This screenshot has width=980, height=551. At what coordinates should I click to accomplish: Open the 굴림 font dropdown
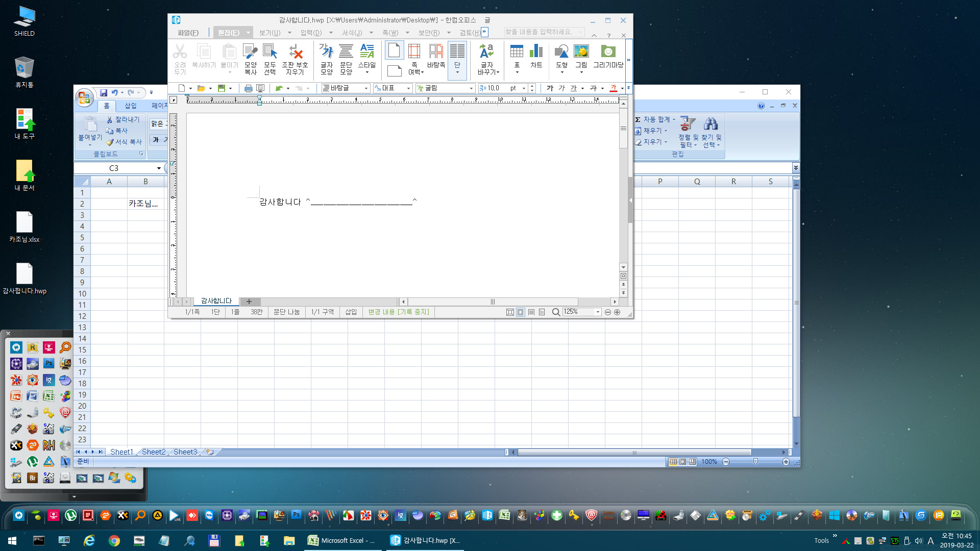pyautogui.click(x=471, y=88)
